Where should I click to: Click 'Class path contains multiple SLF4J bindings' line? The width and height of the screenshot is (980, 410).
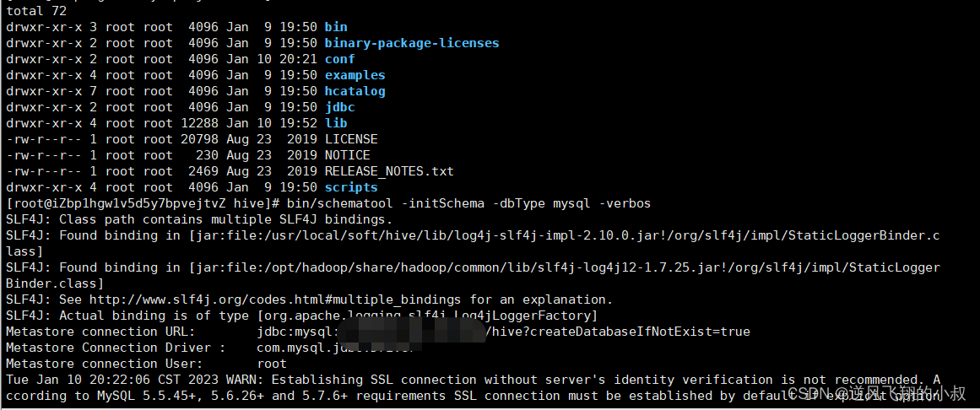[225, 219]
